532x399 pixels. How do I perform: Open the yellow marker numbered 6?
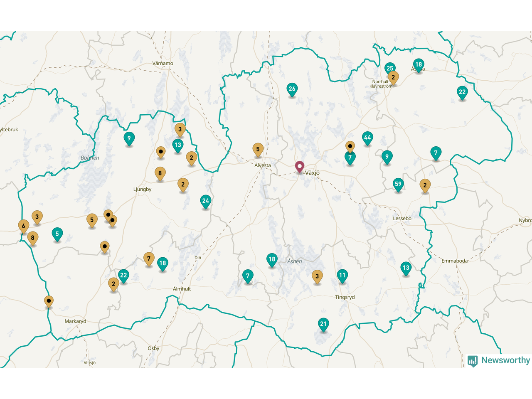(x=24, y=226)
